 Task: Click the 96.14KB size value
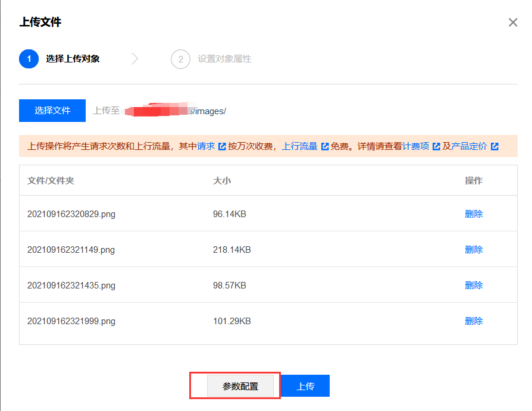coord(229,214)
